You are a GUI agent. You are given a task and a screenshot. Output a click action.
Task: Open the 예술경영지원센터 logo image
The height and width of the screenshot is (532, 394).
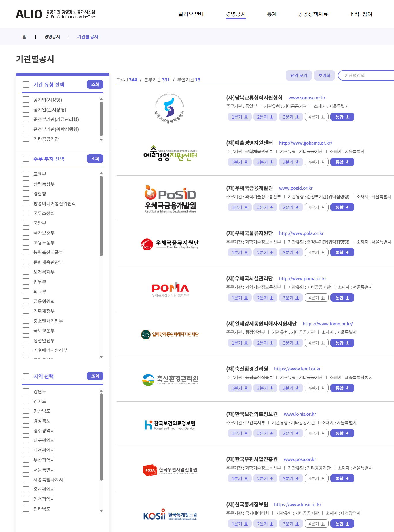click(170, 153)
